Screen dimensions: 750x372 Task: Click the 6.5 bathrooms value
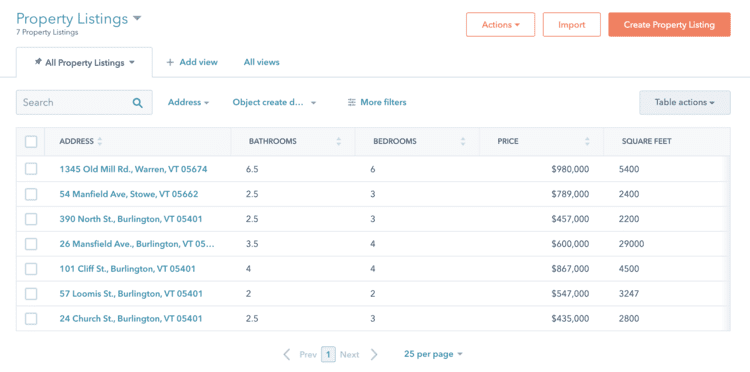pyautogui.click(x=252, y=169)
